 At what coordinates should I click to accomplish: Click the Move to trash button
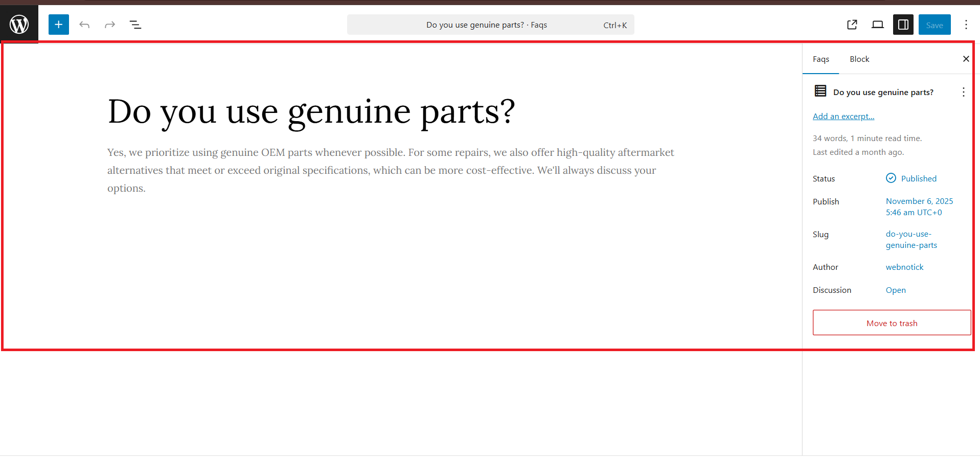[x=892, y=323]
